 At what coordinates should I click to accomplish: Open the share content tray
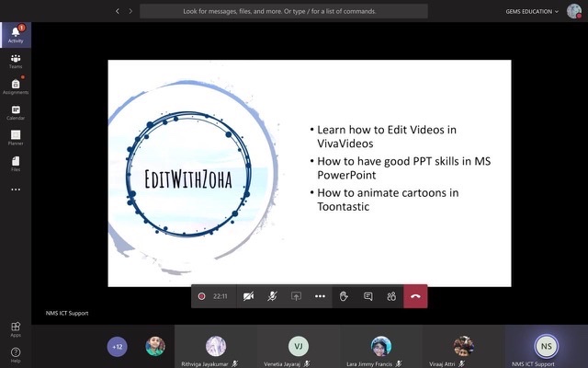click(x=296, y=296)
